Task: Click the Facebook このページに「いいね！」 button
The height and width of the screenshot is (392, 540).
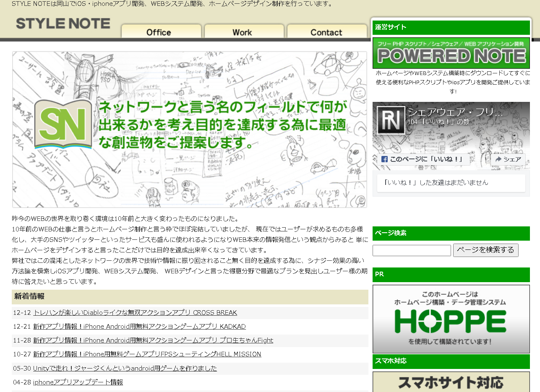Action: coord(423,159)
